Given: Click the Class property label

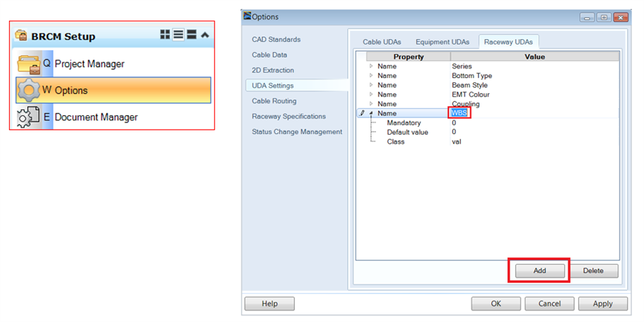Looking at the screenshot, I should [x=396, y=141].
